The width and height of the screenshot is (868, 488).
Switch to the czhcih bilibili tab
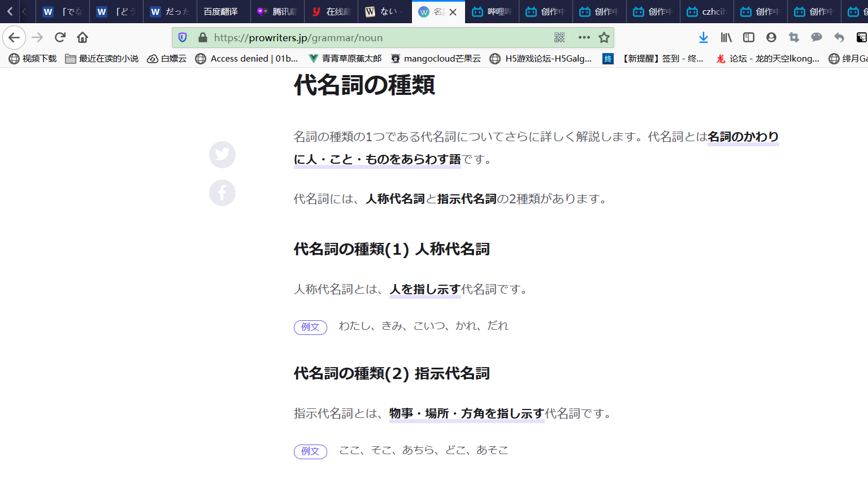click(707, 12)
